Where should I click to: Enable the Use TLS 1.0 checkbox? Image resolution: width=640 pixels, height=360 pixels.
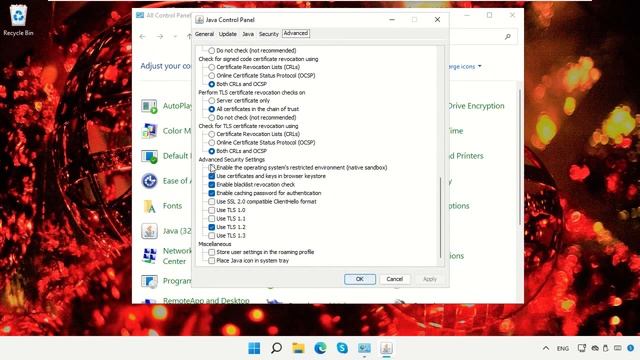point(211,210)
